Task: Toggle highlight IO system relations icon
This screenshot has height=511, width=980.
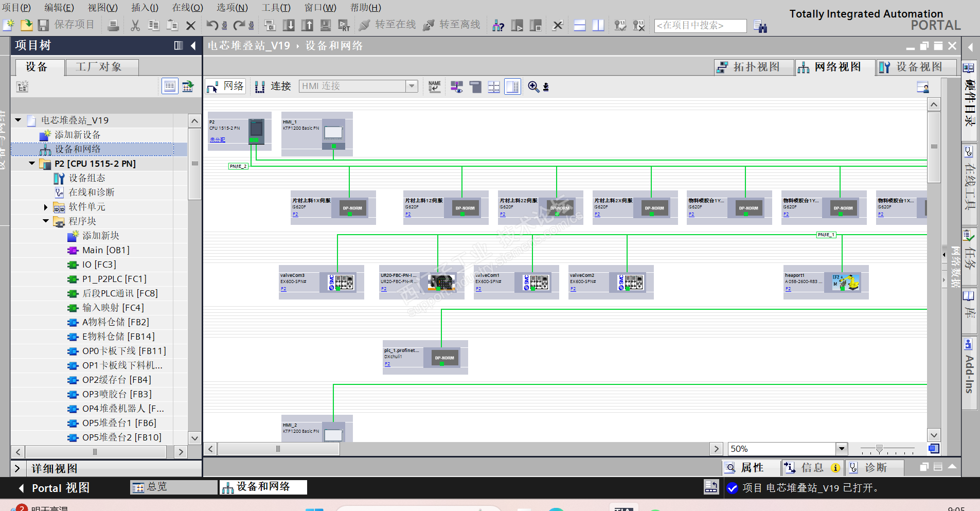Action: [456, 86]
